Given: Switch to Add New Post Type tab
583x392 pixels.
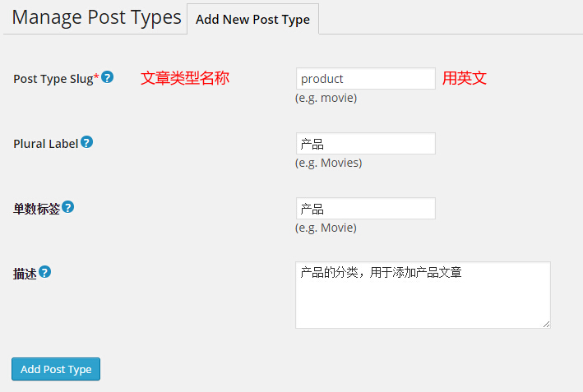Looking at the screenshot, I should (x=252, y=20).
